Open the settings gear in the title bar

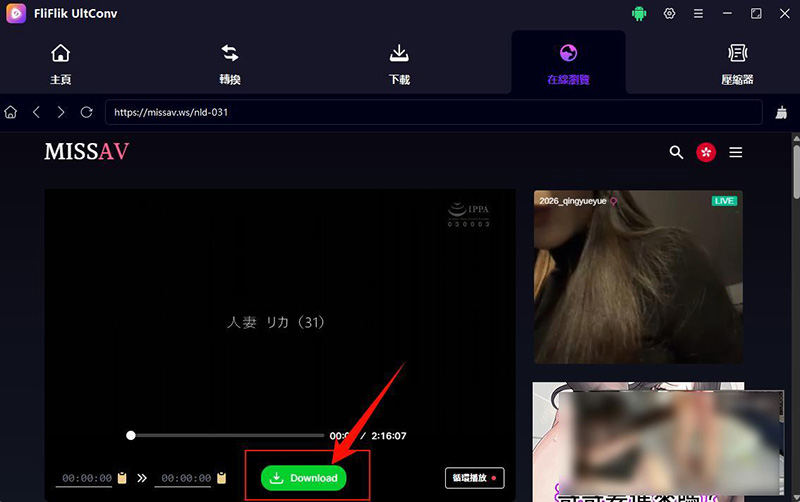[669, 14]
